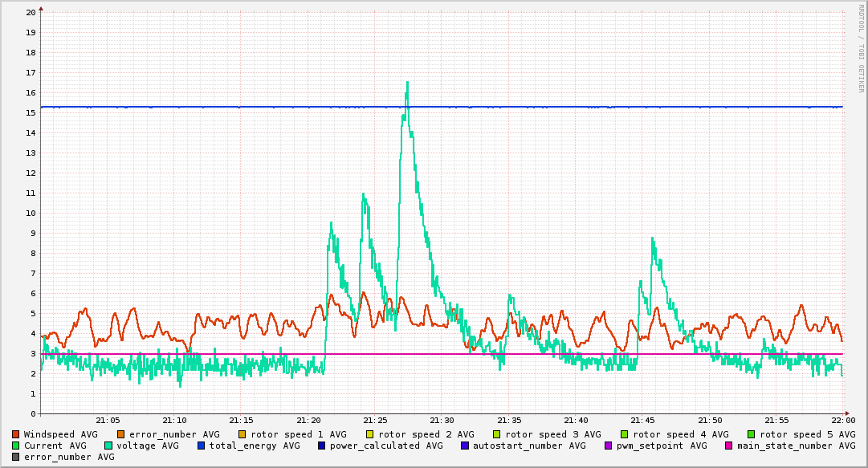Select the power_calculated AVG color swatch

(x=322, y=446)
